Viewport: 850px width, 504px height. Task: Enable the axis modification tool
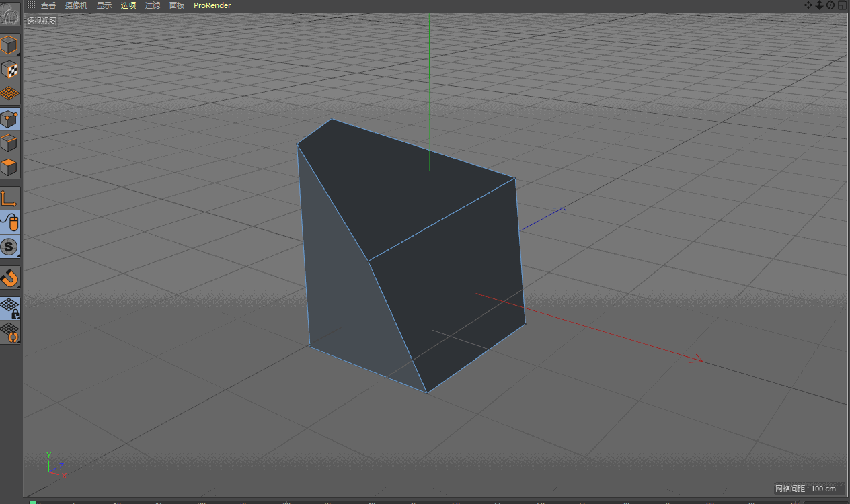[9, 198]
